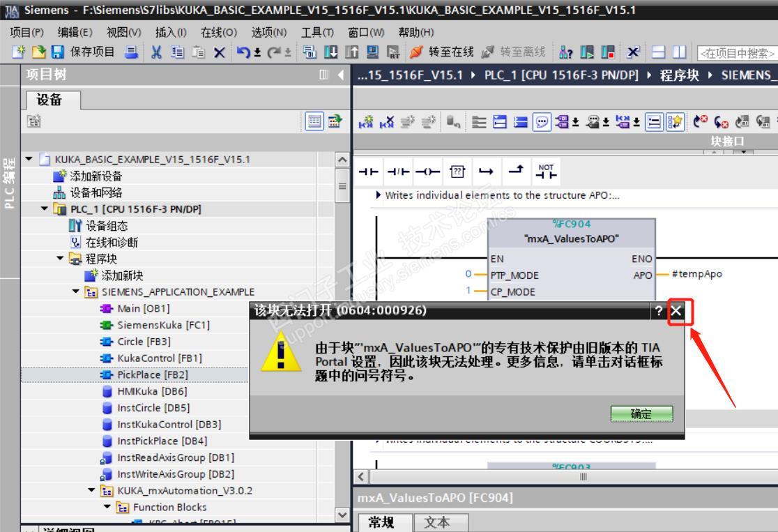The height and width of the screenshot is (532, 778).
Task: Toggle network comments speech-bubble icon
Action: click(542, 121)
